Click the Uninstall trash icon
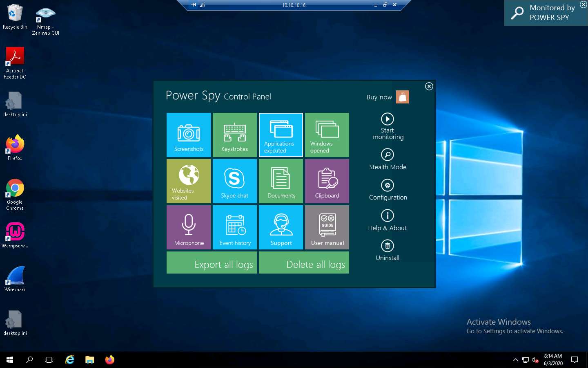The image size is (588, 368). (x=388, y=246)
